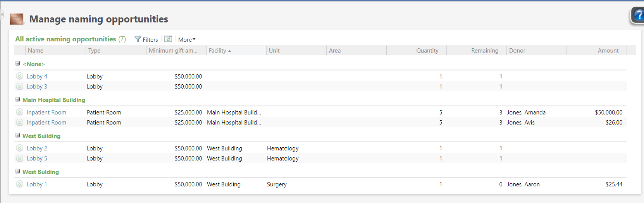Expand row chevron for Lobby 1
This screenshot has width=644, height=203.
click(19, 184)
